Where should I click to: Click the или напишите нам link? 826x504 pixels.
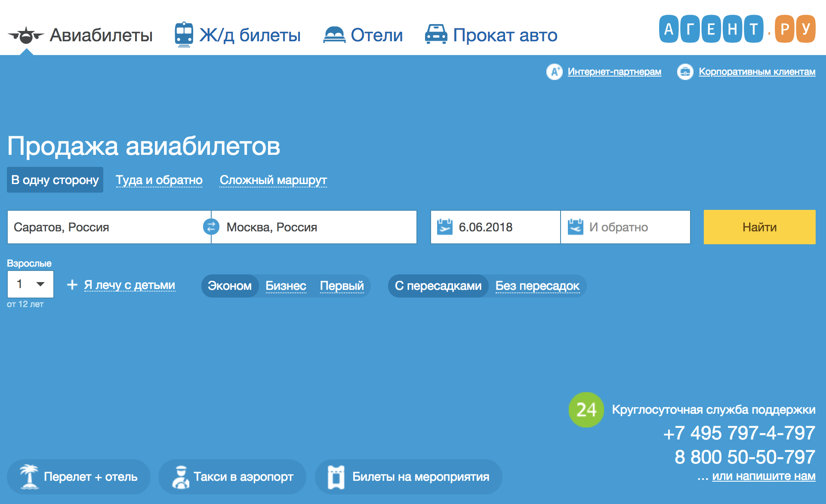764,476
